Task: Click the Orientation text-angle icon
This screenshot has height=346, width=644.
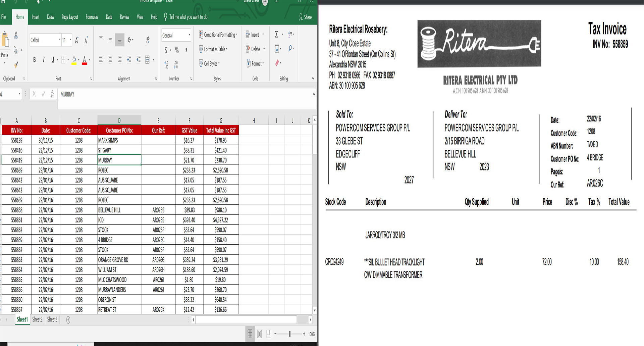Action: 129,40
